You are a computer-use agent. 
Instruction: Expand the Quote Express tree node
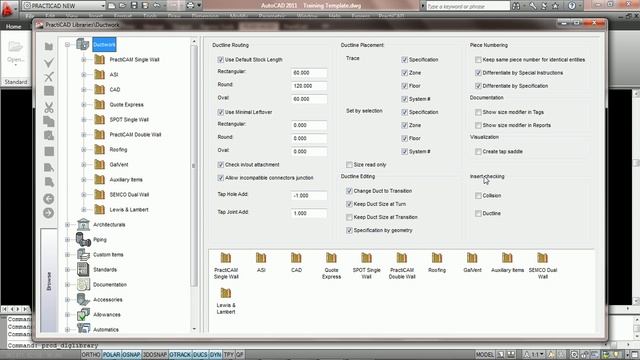84,104
